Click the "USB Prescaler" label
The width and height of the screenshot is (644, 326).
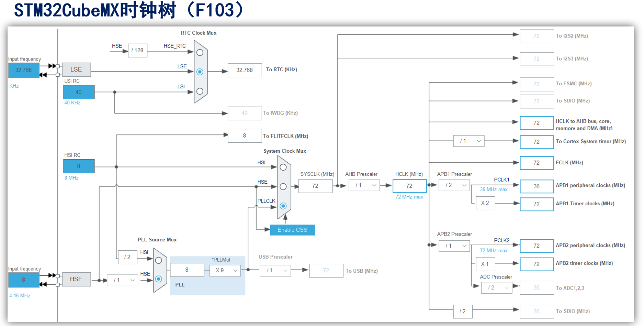coord(276,257)
